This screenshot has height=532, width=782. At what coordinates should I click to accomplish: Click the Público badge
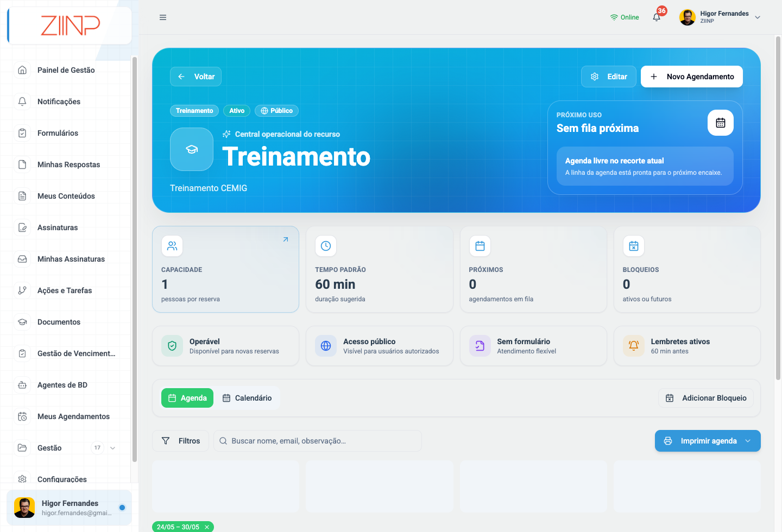pos(276,111)
